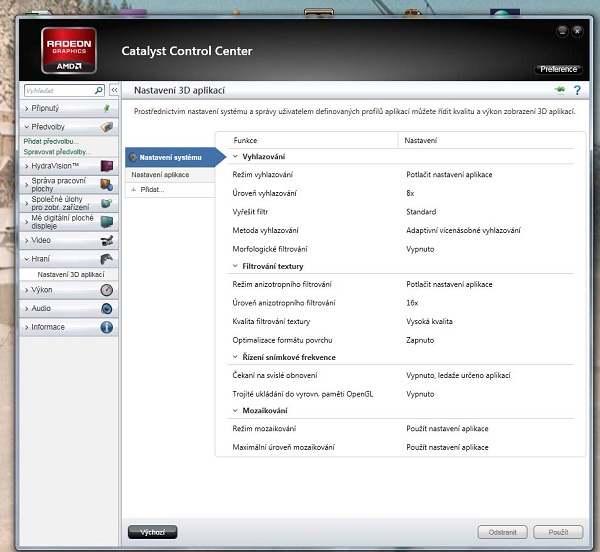Collapse the Mozaikování section
Screen dimensions: 600x552
(236, 411)
